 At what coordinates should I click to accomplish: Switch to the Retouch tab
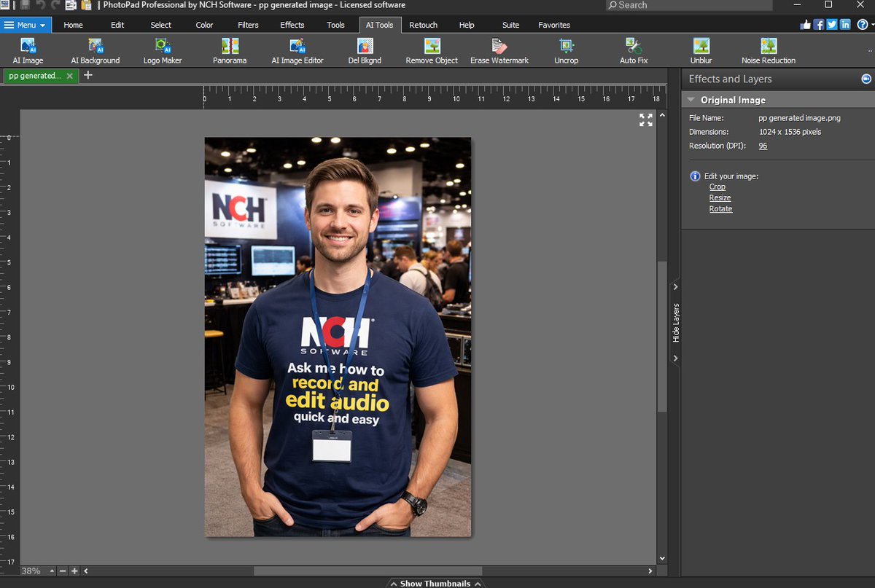pyautogui.click(x=423, y=24)
